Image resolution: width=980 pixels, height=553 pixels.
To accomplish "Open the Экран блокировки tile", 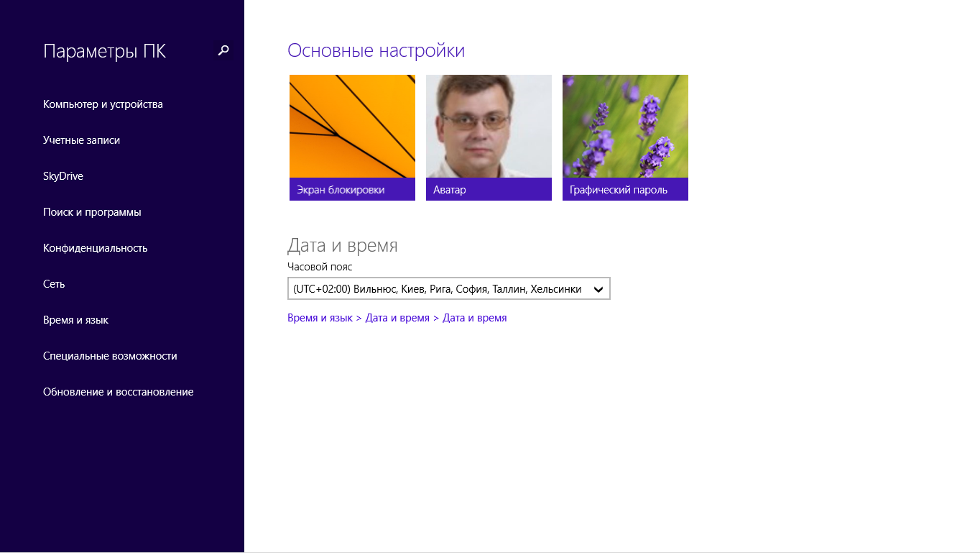I will point(352,137).
